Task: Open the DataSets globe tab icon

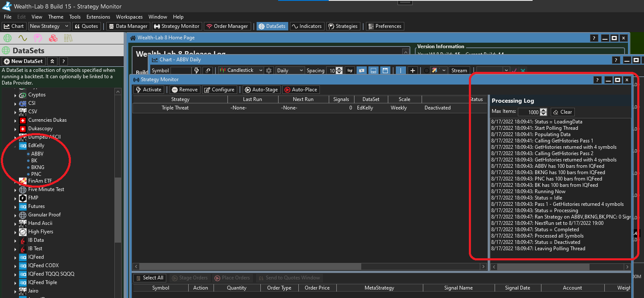Action: pyautogui.click(x=7, y=38)
